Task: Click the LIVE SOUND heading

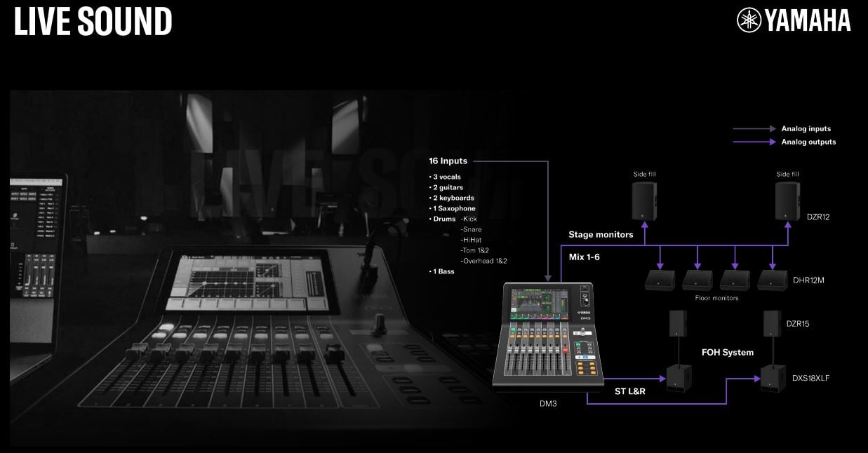Action: (x=93, y=22)
